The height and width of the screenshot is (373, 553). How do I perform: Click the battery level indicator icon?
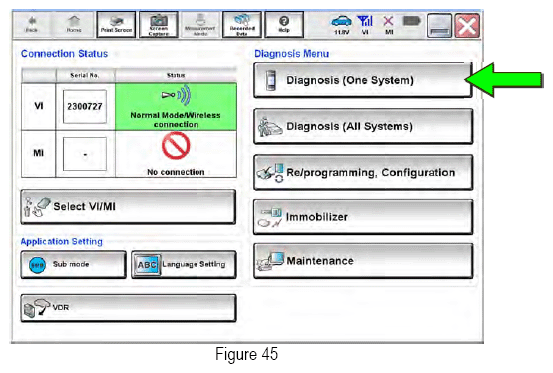pos(412,21)
